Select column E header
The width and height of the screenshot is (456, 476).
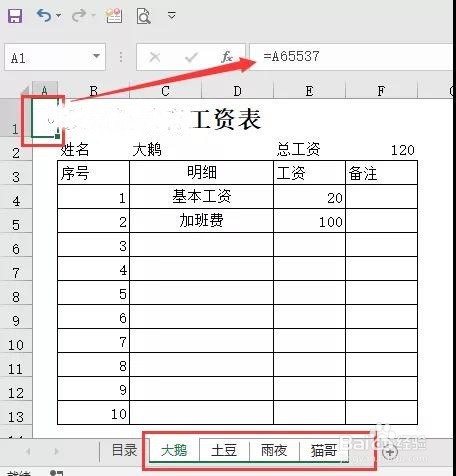point(309,90)
